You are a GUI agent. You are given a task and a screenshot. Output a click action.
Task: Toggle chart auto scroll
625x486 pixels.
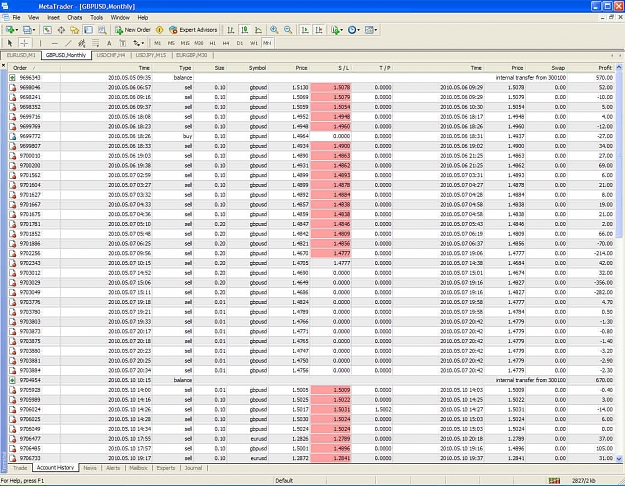(x=305, y=30)
